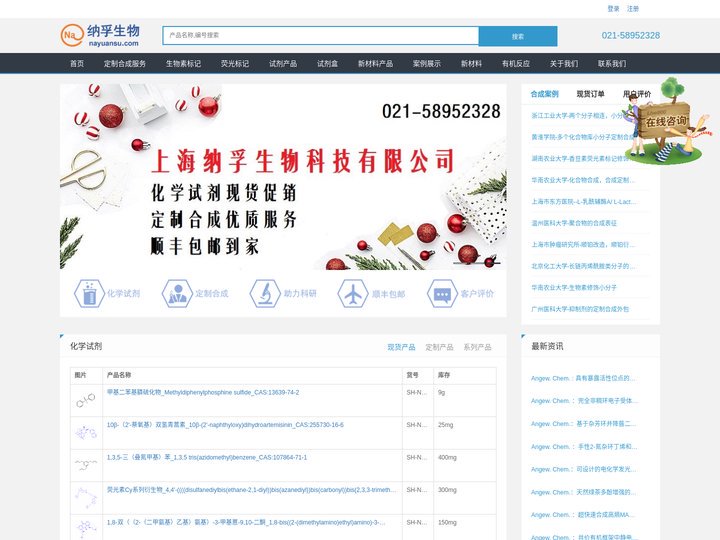Screen dimensions: 720x540
Task: Open the 荧光标记 menu item
Action: [235, 64]
